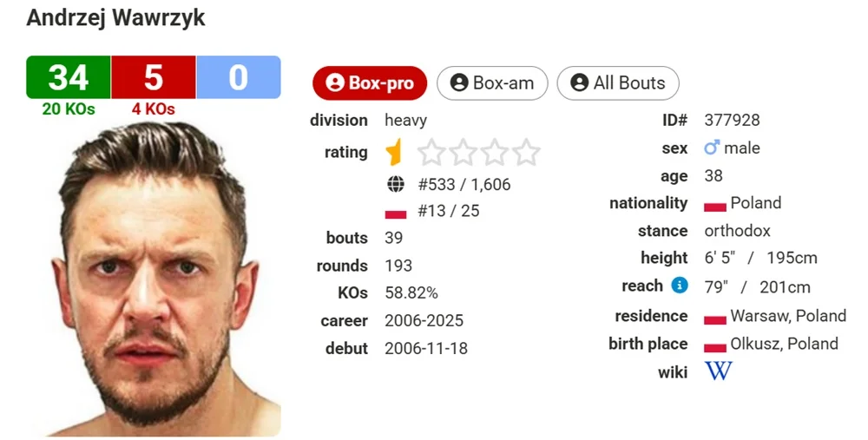
Task: Click the blue 0 draws box
Action: (238, 77)
